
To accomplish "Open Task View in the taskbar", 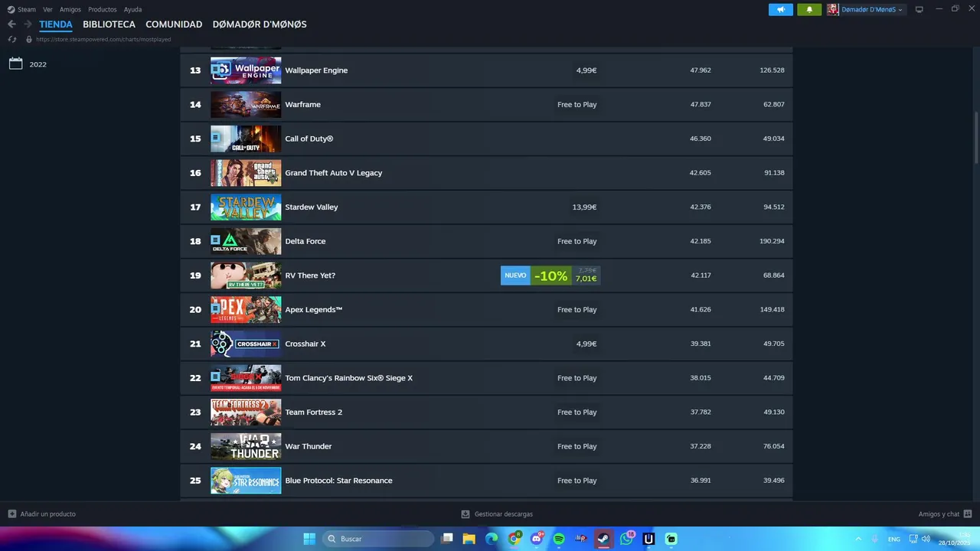I will 448,539.
